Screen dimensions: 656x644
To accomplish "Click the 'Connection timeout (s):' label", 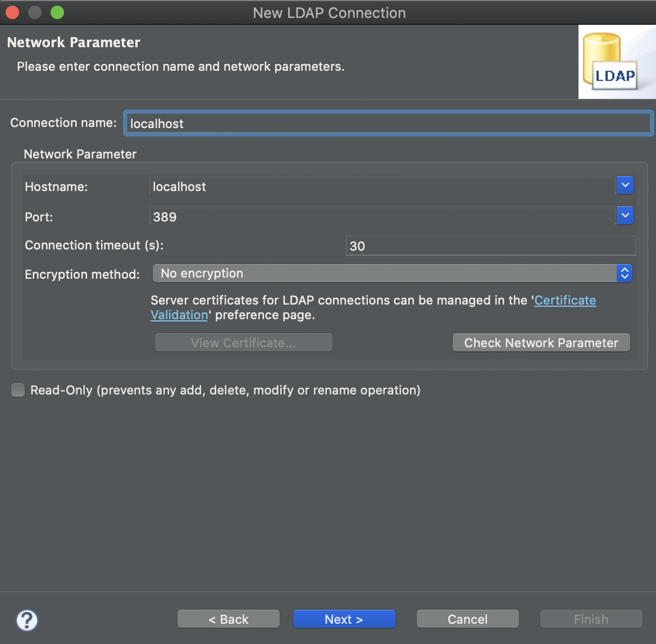I will [94, 245].
